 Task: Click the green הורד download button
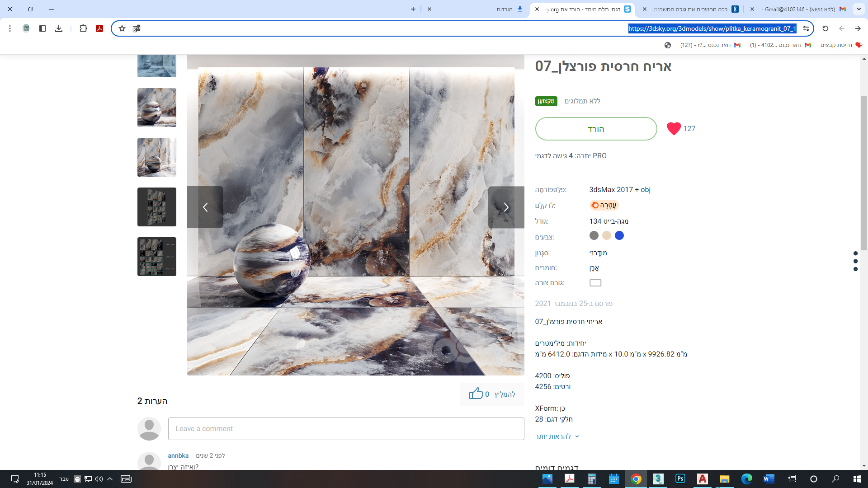pyautogui.click(x=596, y=129)
